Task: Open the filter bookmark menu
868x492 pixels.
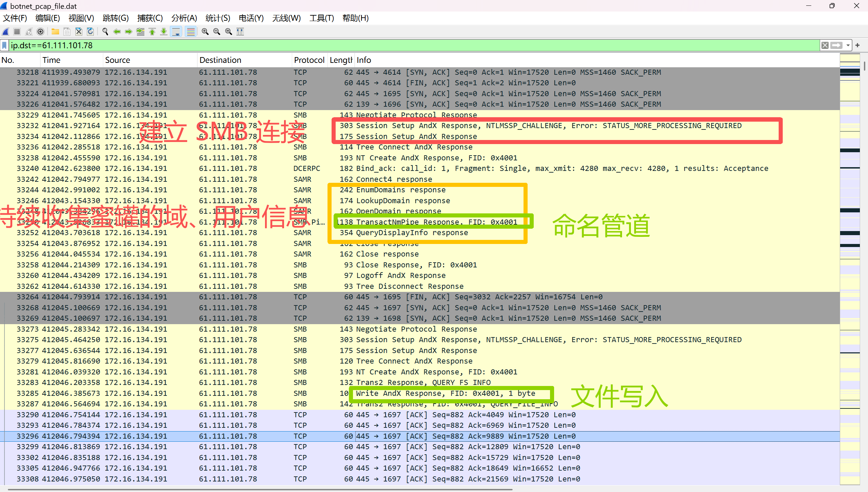Action: (x=4, y=45)
